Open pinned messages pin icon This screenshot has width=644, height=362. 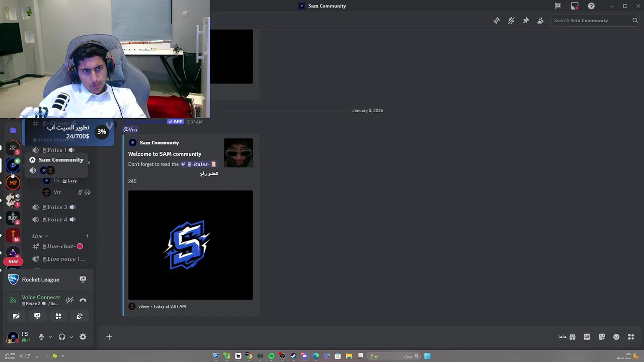[526, 21]
